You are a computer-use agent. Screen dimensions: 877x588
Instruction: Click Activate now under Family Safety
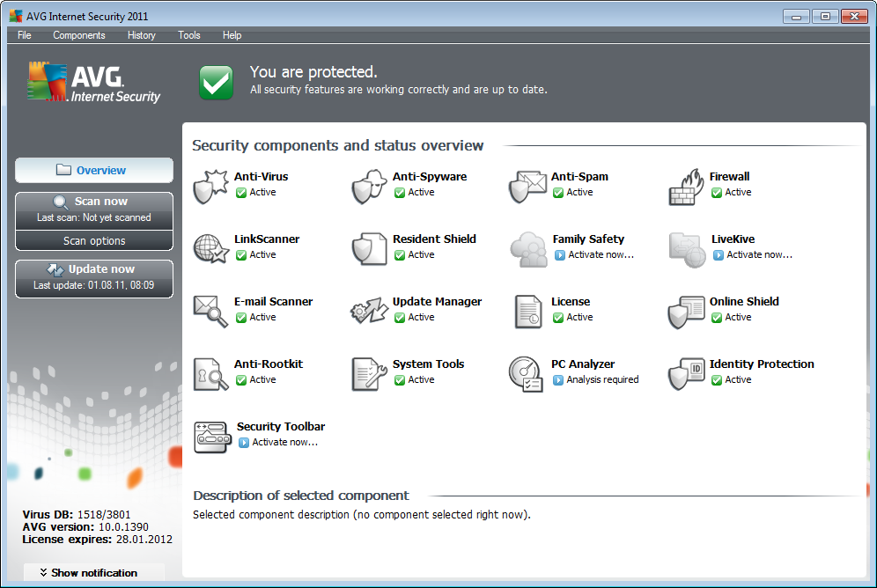point(601,254)
